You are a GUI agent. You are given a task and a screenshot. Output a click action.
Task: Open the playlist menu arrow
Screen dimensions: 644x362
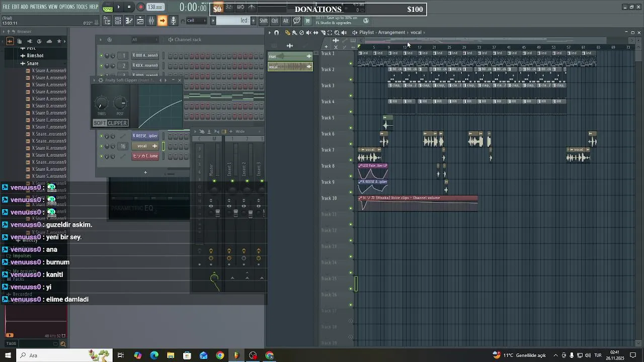point(269,33)
